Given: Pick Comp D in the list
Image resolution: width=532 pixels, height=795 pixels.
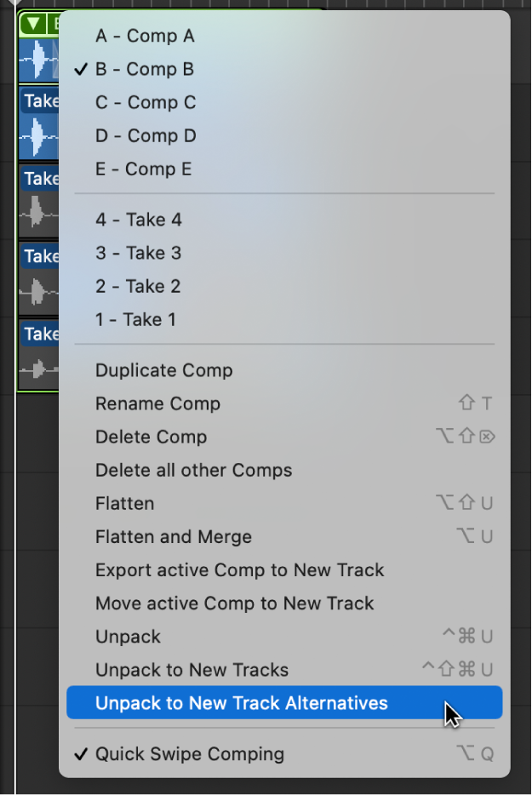Looking at the screenshot, I should [x=146, y=135].
